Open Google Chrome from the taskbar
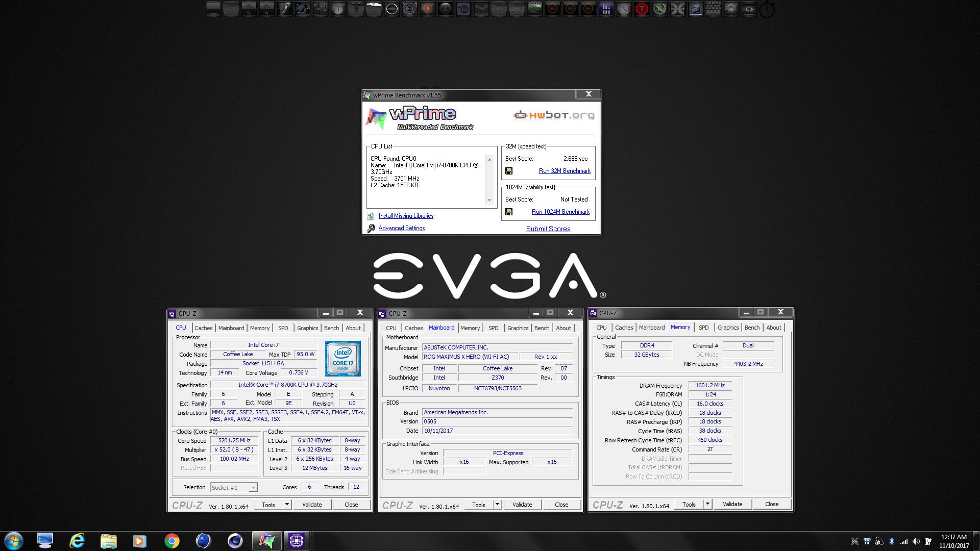The height and width of the screenshot is (551, 980). click(x=171, y=541)
